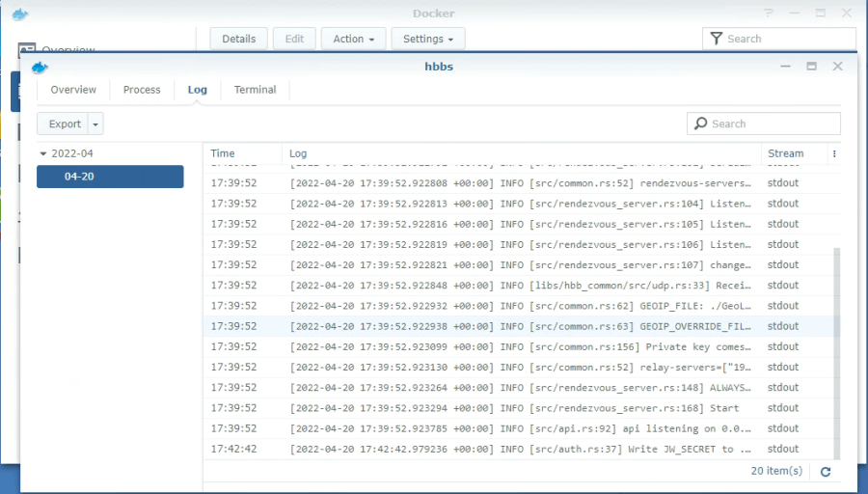Open the Action dropdown menu
The width and height of the screenshot is (868, 494).
(353, 39)
